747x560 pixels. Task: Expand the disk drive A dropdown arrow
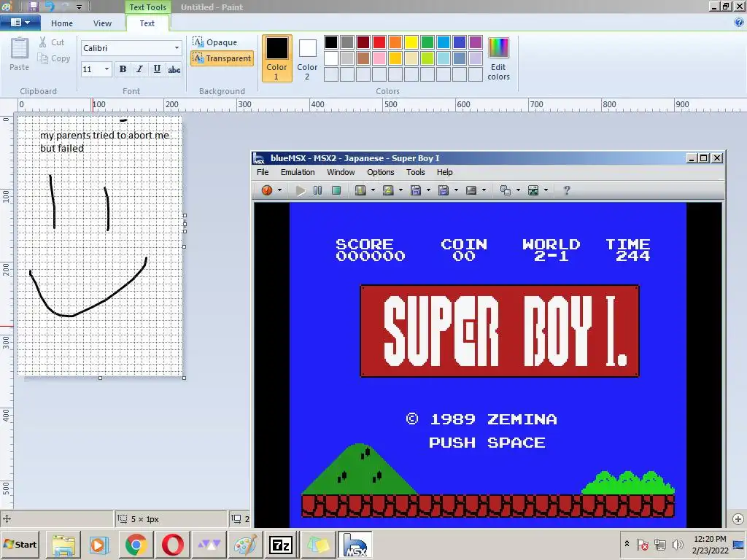pyautogui.click(x=428, y=190)
